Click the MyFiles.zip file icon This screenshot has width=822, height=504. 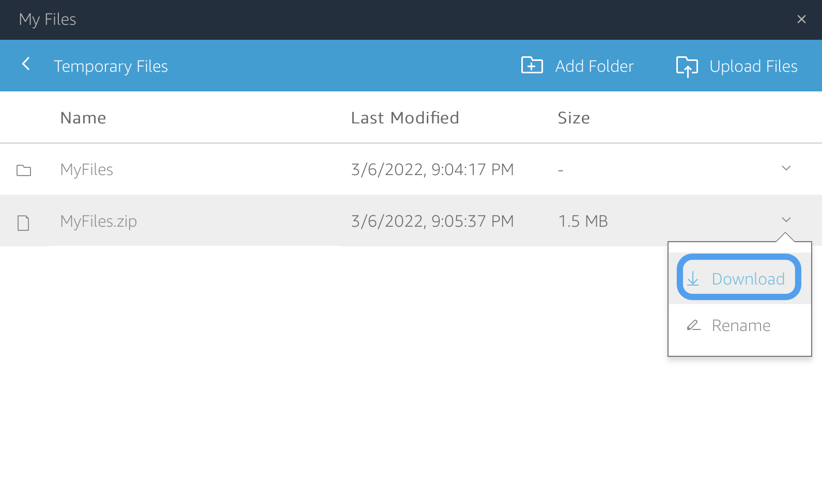pos(23,223)
